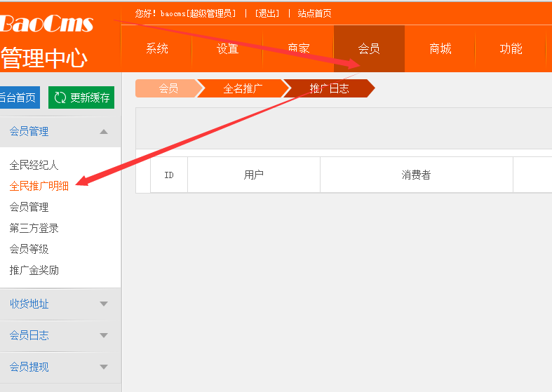The width and height of the screenshot is (552, 392).
Task: Click the 收货地址 section header
Action: click(x=60, y=304)
